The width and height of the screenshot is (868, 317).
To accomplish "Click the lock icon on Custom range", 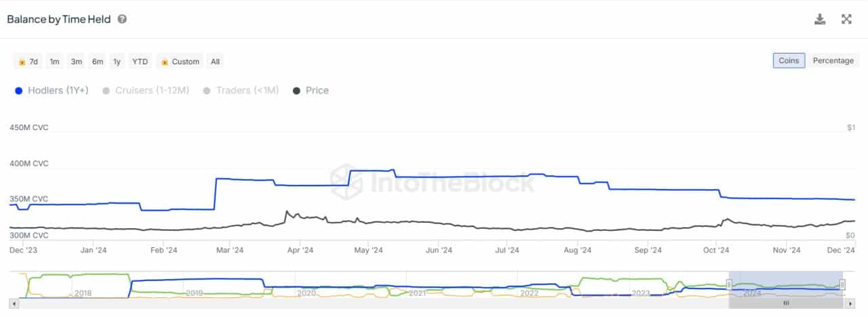I will [x=164, y=62].
